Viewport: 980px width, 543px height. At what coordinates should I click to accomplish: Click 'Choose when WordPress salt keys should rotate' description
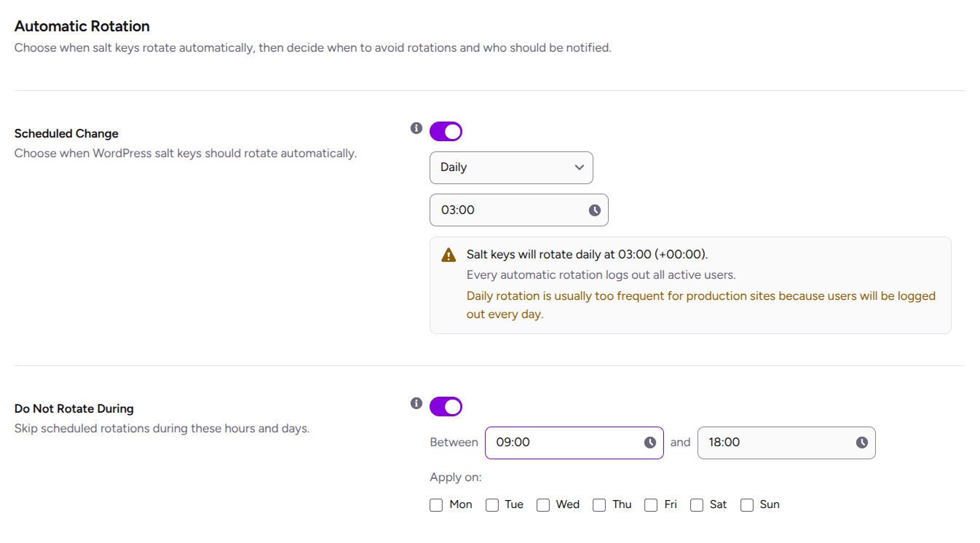click(x=186, y=154)
